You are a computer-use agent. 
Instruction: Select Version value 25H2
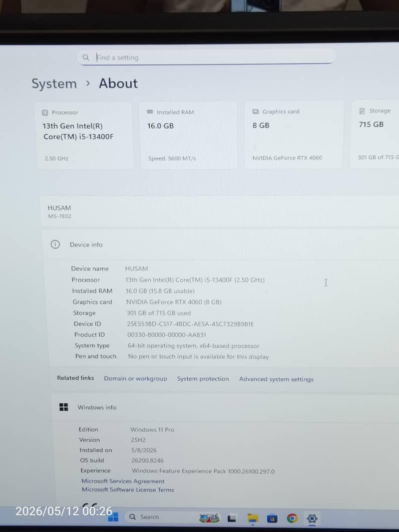tap(138, 440)
